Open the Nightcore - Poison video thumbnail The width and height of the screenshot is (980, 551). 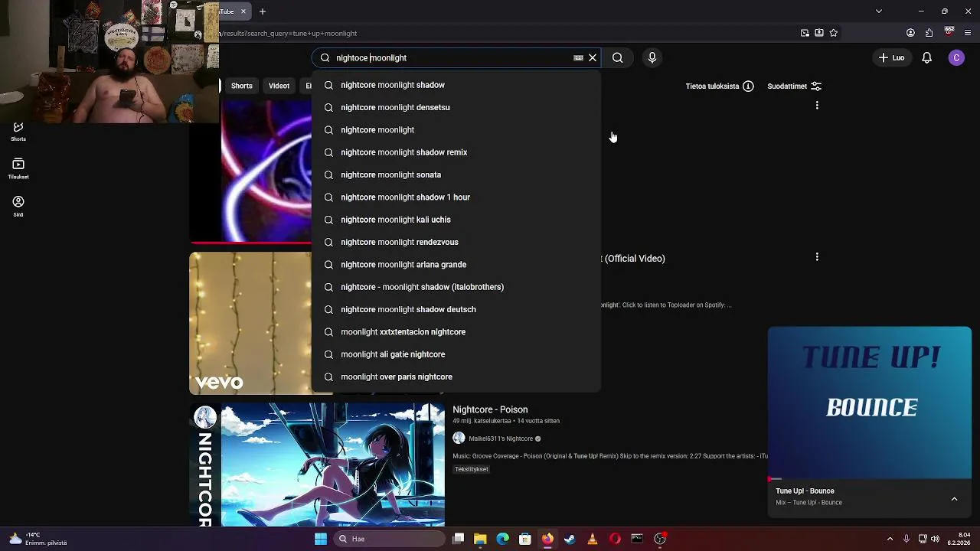coord(317,465)
